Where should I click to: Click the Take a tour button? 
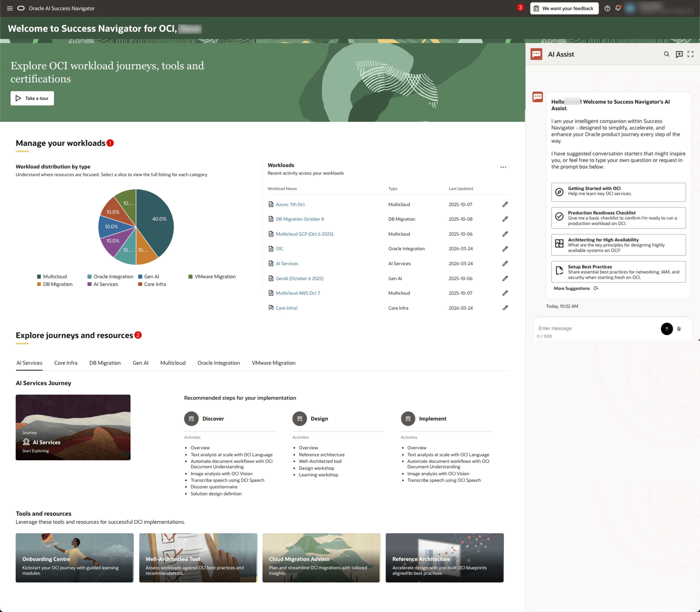click(32, 98)
